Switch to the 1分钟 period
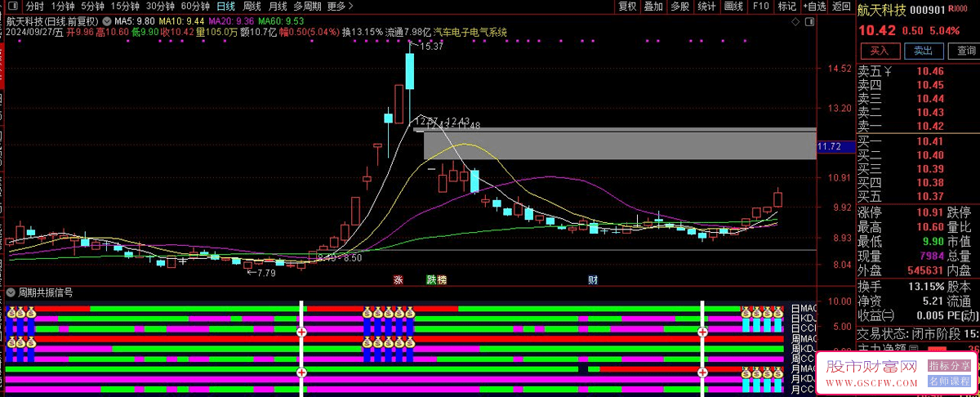The width and height of the screenshot is (980, 397). [x=63, y=6]
